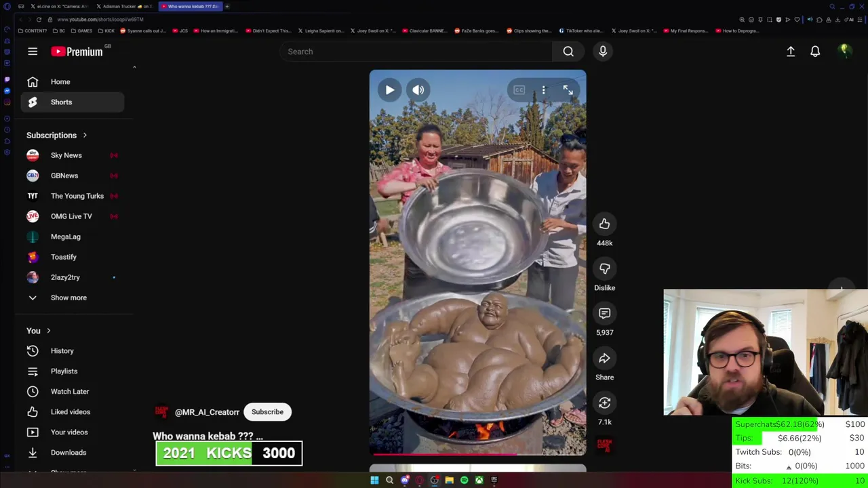Play the Short video
This screenshot has height=488, width=868.
pos(390,89)
